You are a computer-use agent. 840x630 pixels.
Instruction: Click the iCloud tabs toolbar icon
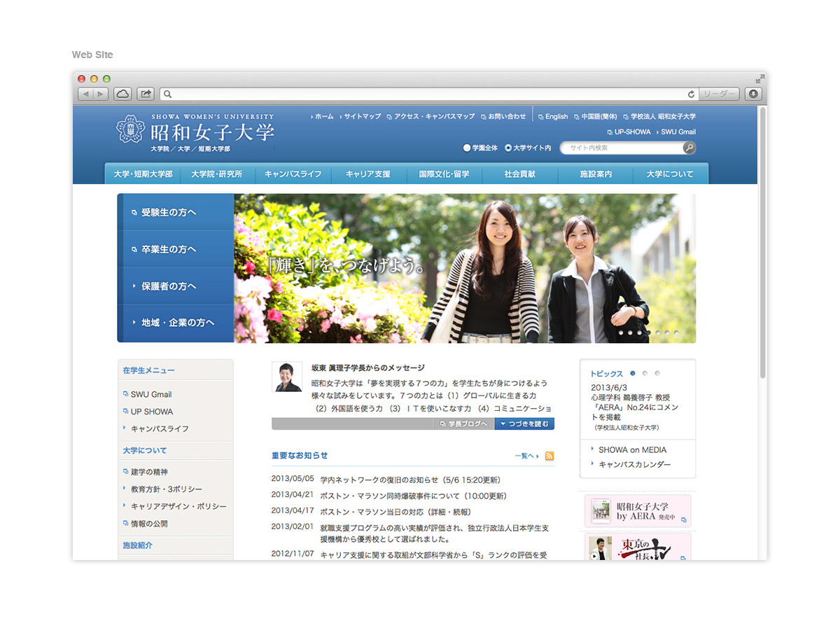[122, 93]
